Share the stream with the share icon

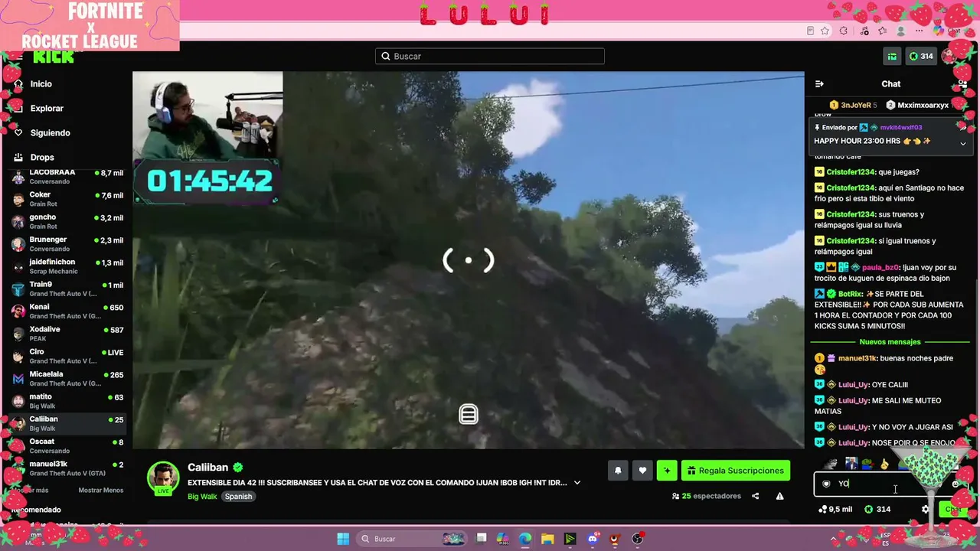point(755,496)
